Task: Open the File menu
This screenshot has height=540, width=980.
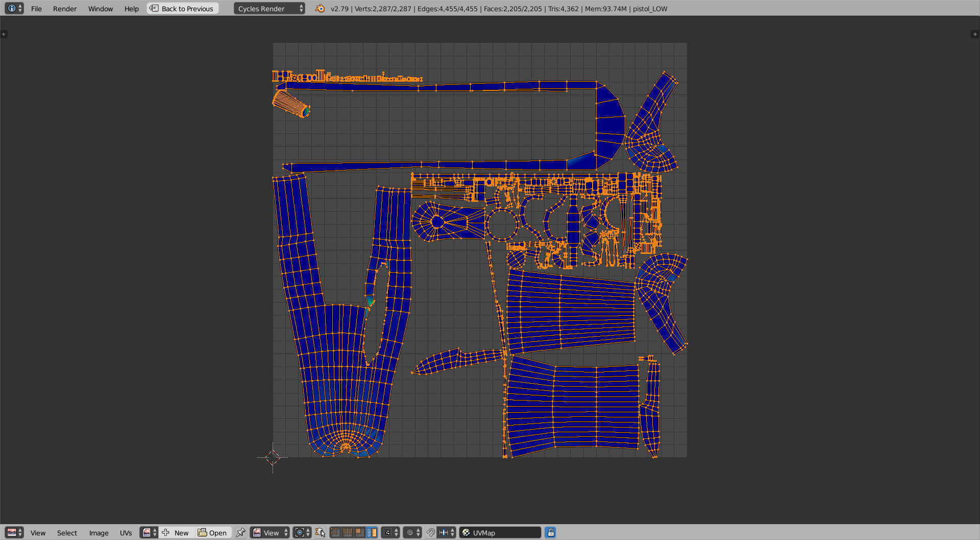Action: [36, 9]
